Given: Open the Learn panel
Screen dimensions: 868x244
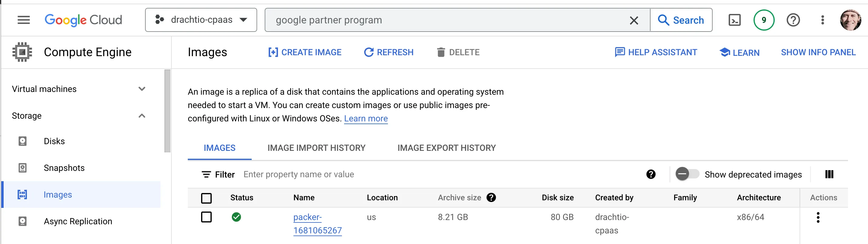Looking at the screenshot, I should [x=739, y=52].
